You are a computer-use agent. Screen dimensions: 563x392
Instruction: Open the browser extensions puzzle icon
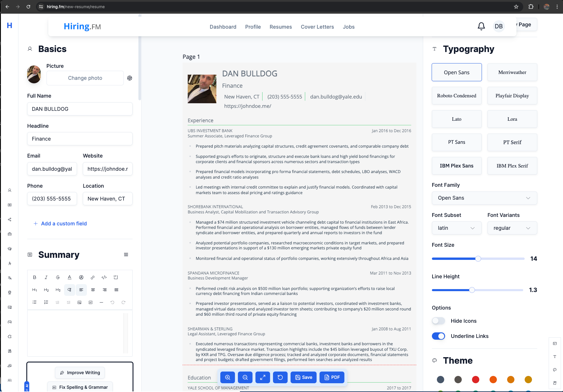(531, 7)
